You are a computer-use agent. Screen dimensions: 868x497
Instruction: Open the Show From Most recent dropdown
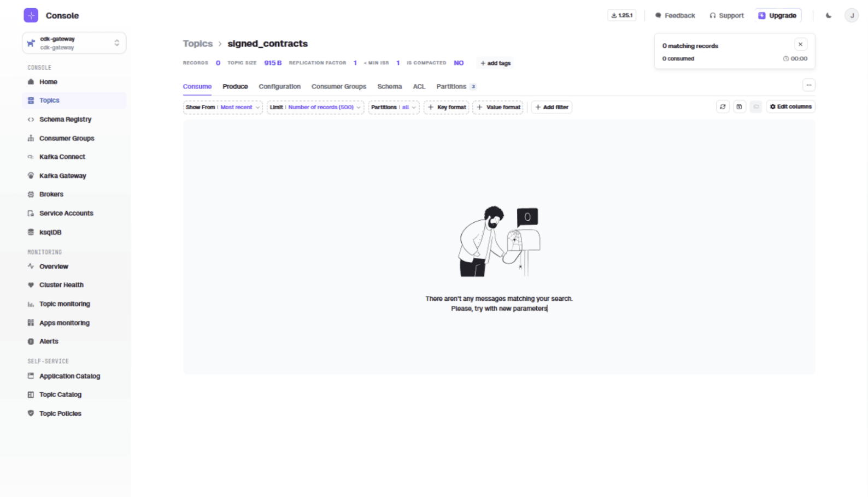pyautogui.click(x=222, y=108)
